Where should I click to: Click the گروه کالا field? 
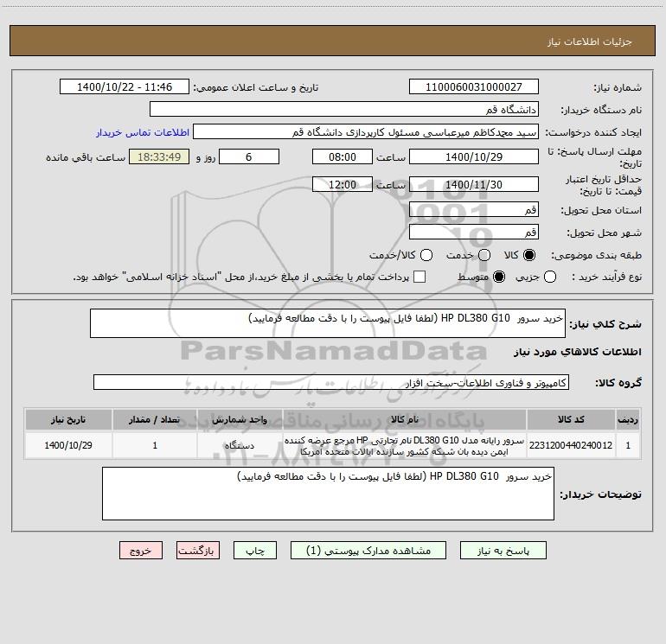(x=331, y=382)
